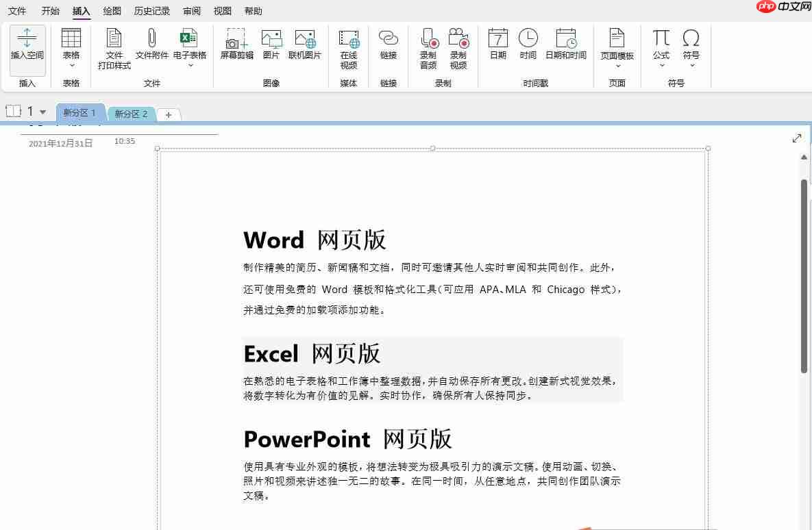Select the 新分区 1 section tab

point(79,112)
